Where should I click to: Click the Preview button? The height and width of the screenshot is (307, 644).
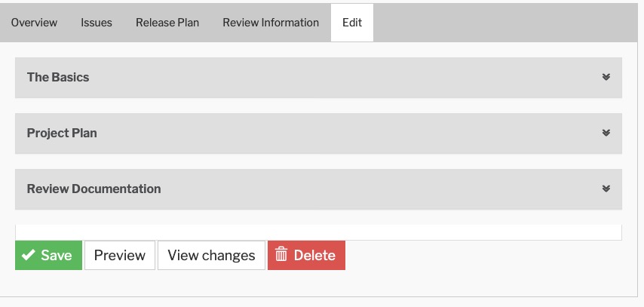point(120,256)
